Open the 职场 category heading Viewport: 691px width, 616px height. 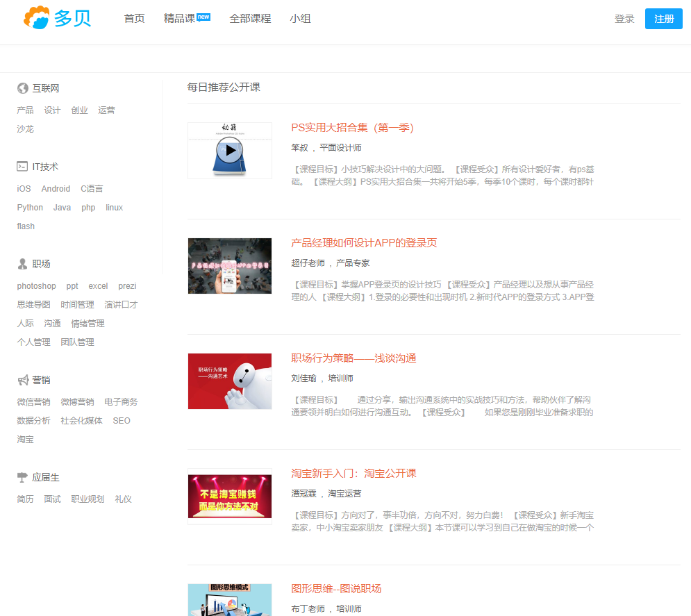click(42, 264)
